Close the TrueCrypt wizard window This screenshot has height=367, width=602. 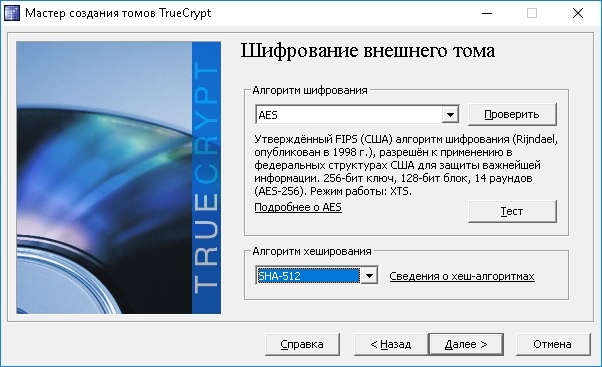(578, 13)
